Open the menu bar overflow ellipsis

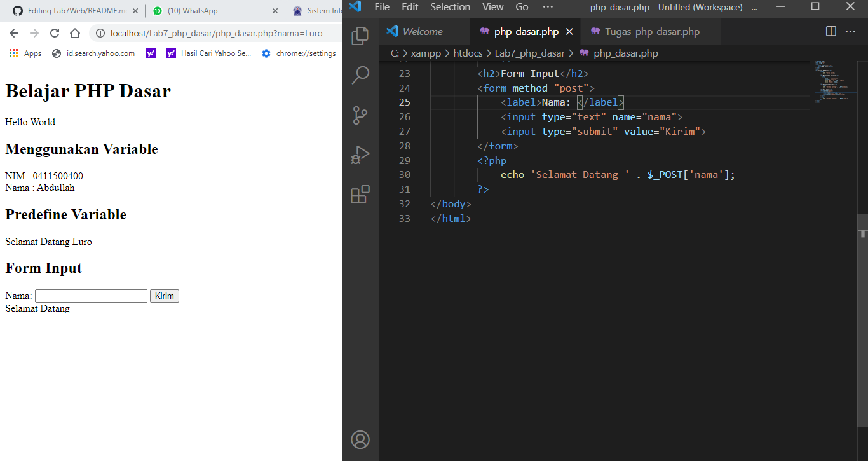point(548,7)
